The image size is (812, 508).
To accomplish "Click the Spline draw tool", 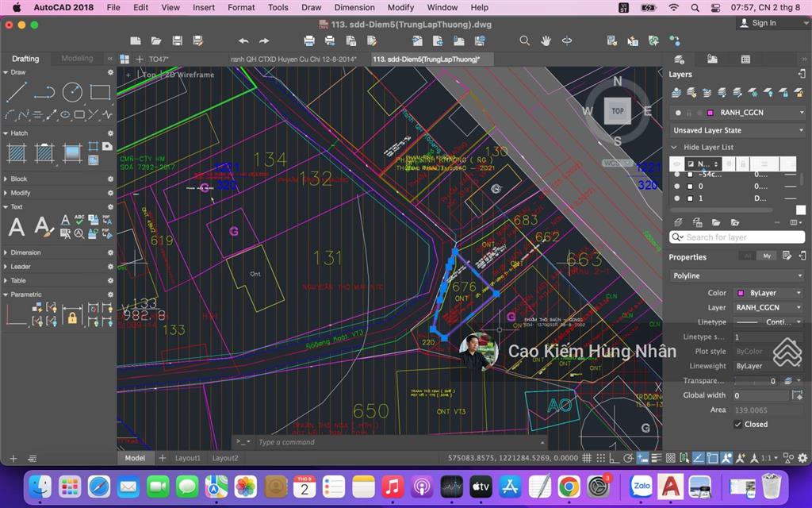I will (24, 114).
